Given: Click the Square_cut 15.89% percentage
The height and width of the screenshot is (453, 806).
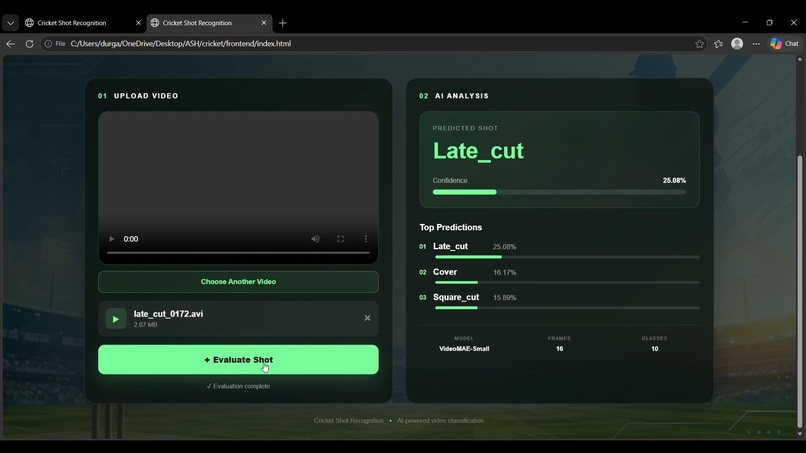Looking at the screenshot, I should pyautogui.click(x=504, y=298).
